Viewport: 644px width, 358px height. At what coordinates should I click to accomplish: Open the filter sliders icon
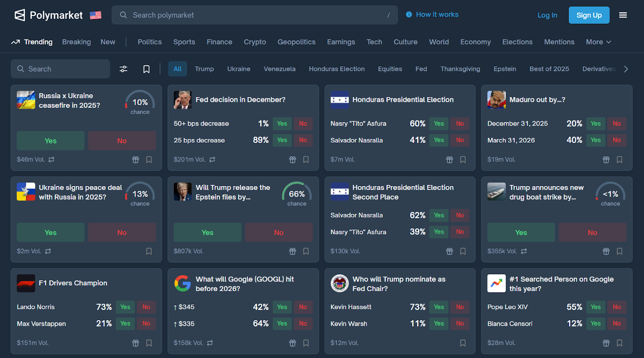pos(124,69)
